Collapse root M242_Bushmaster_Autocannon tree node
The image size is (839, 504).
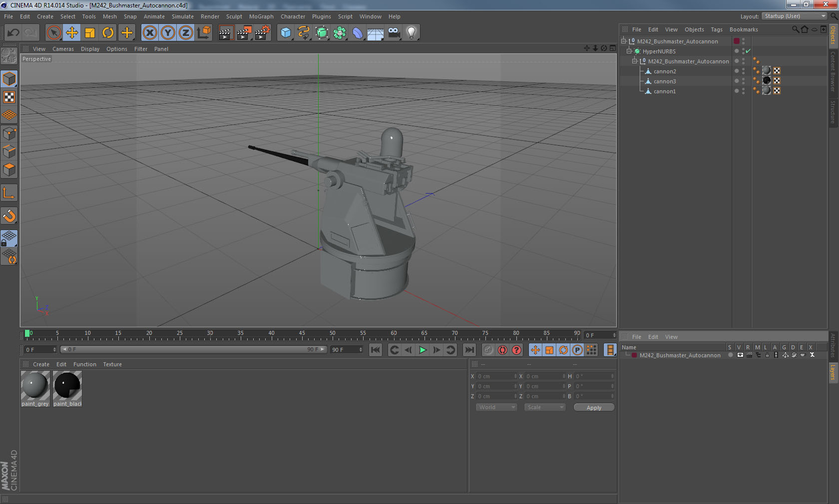[624, 41]
